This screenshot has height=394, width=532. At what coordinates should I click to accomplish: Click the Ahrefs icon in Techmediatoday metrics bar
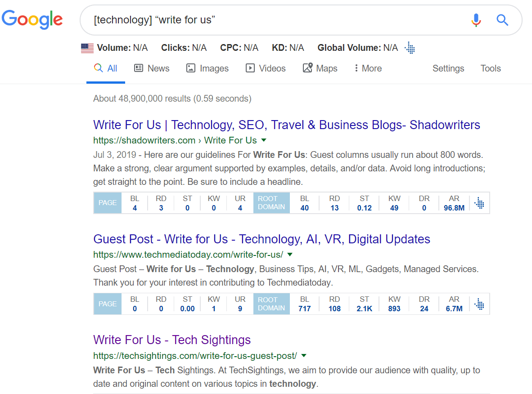pyautogui.click(x=479, y=304)
